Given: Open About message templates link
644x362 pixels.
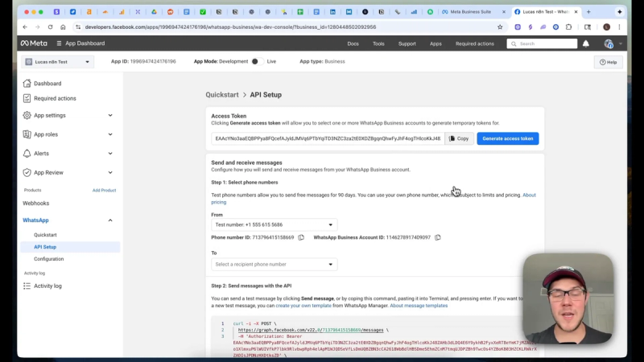Looking at the screenshot, I should click(x=419, y=306).
